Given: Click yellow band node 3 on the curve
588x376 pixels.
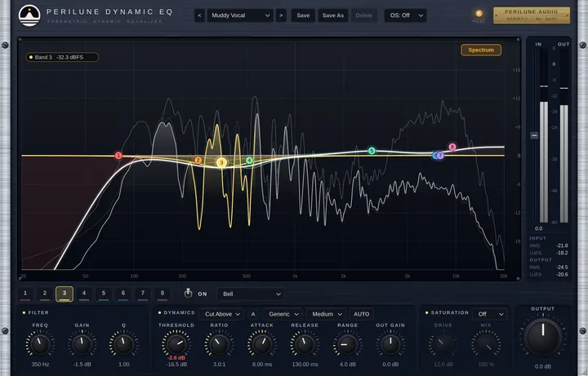Looking at the screenshot, I should 221,162.
